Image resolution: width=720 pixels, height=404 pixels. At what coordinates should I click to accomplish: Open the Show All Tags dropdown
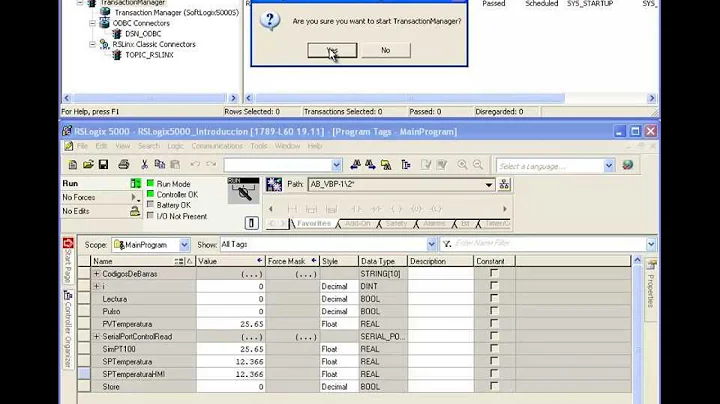coord(431,245)
